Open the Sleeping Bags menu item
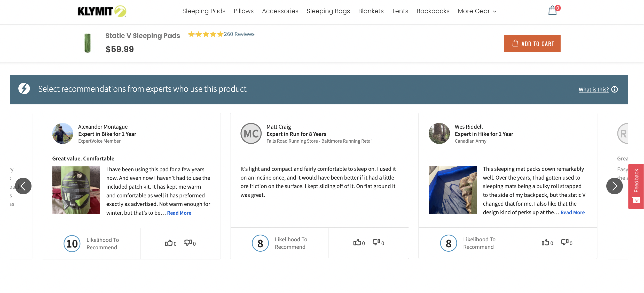Screen dimensions: 644x293 (x=328, y=11)
